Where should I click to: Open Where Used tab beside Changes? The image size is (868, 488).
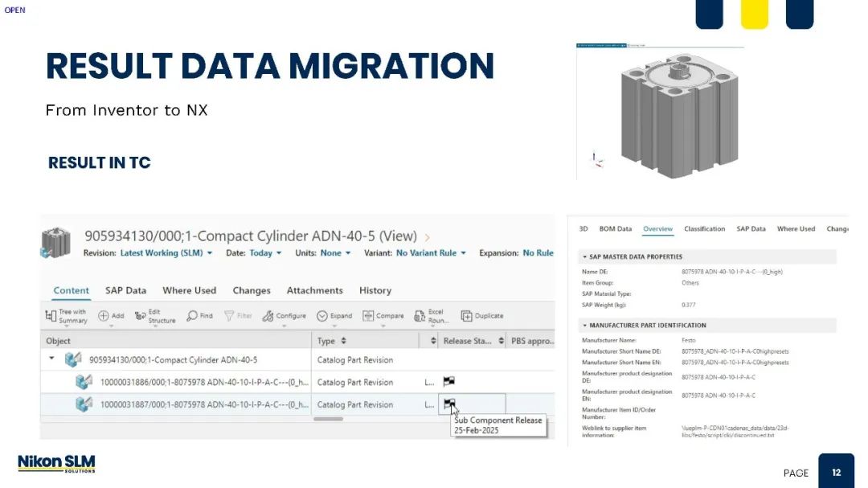click(190, 290)
